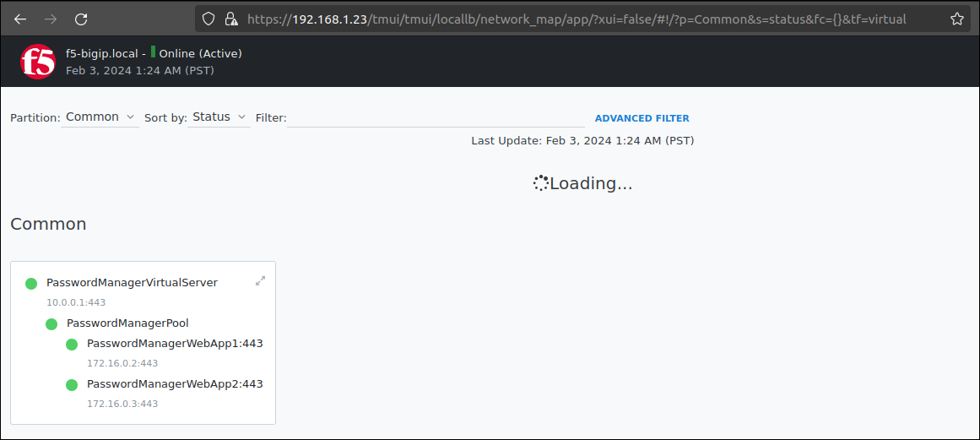Select the PasswordManagerPool entry

click(x=127, y=323)
